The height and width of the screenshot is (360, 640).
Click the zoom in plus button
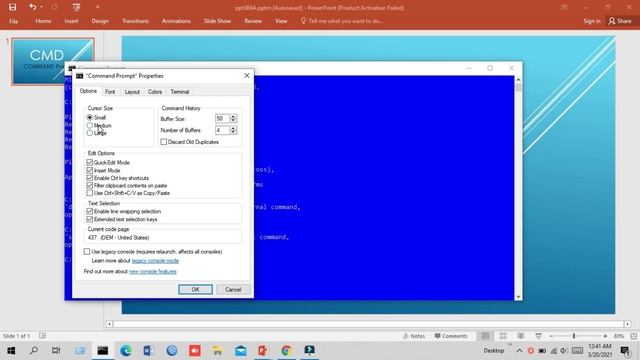[605, 336]
